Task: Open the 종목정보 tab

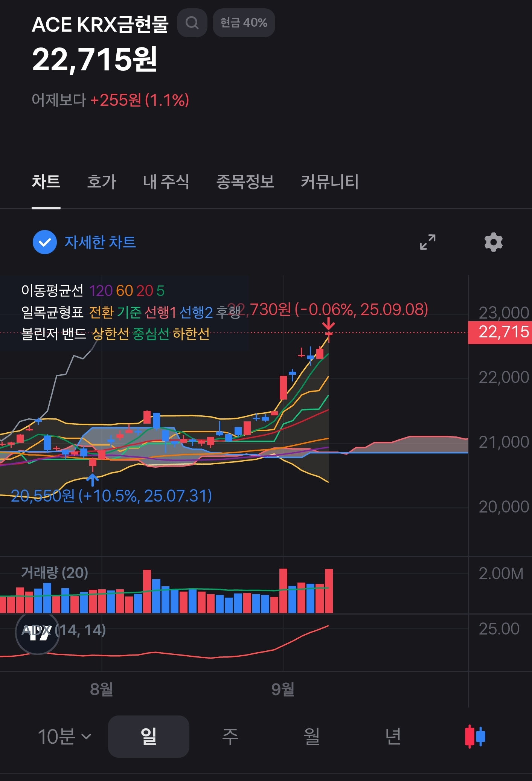Action: (x=245, y=182)
